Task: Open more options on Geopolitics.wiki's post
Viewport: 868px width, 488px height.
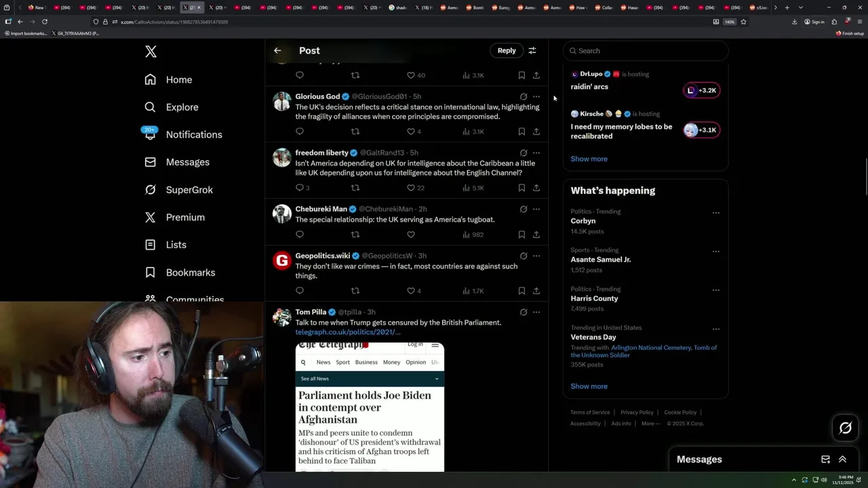Action: 536,256
